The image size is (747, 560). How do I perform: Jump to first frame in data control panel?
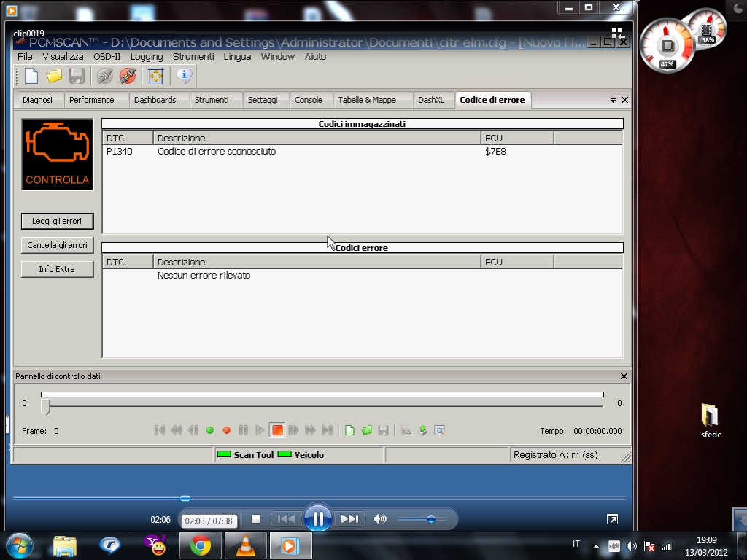(x=160, y=430)
